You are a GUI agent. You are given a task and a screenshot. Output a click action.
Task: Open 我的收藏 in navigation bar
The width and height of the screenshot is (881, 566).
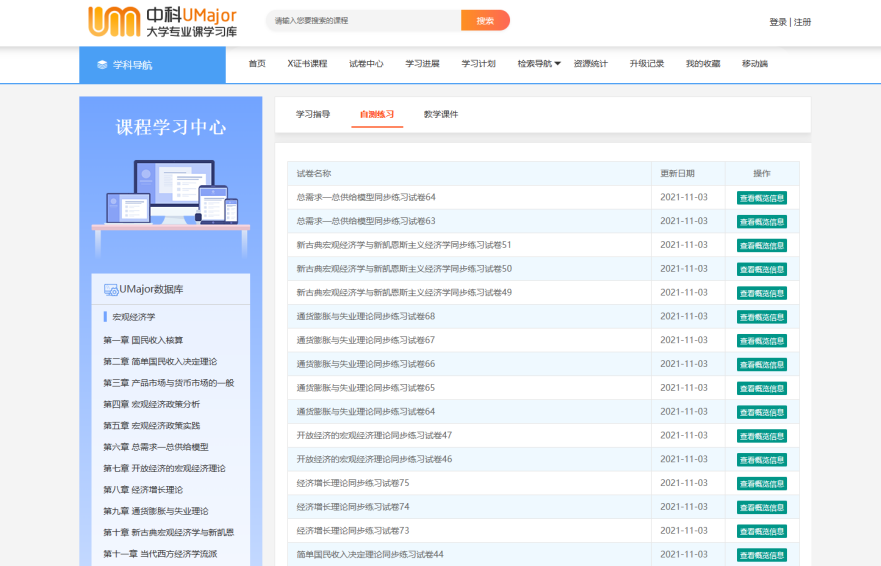click(702, 64)
